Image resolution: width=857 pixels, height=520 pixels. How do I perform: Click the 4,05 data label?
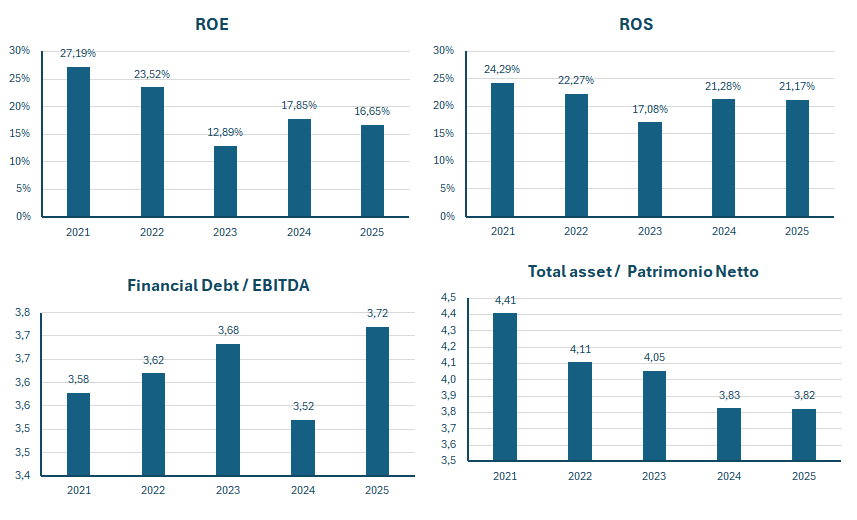[x=654, y=358]
